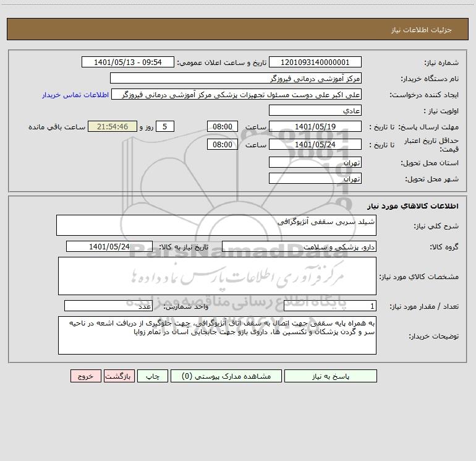The image size is (476, 461).
Task: Click the countdown timer 21:54:46
Action: point(113,126)
